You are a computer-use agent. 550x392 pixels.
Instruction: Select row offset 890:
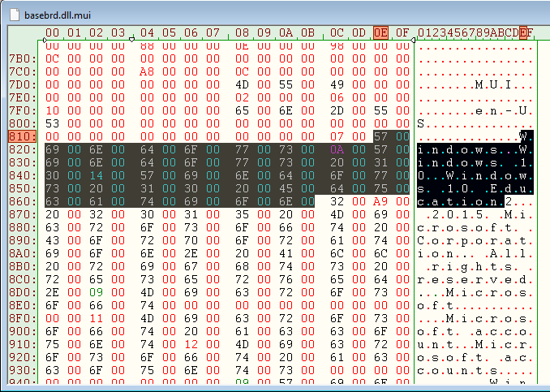coord(23,240)
